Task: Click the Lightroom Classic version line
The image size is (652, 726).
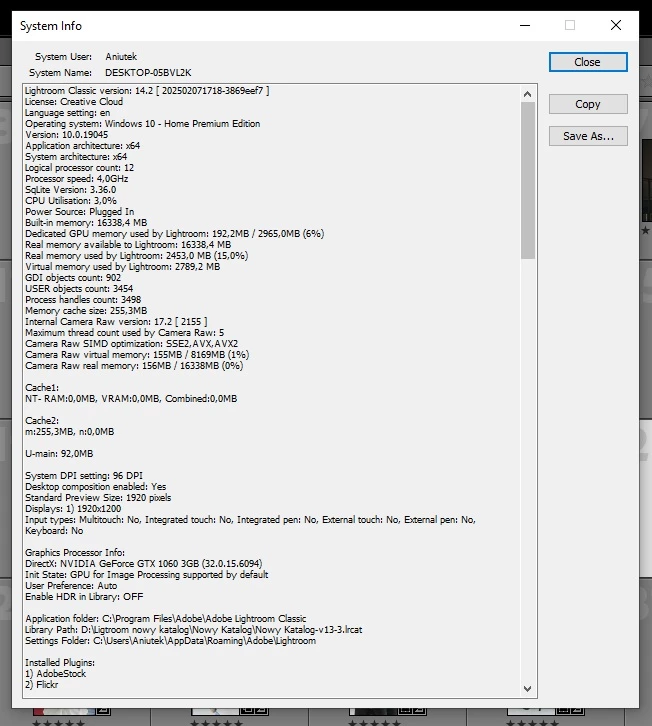Action: coord(147,91)
